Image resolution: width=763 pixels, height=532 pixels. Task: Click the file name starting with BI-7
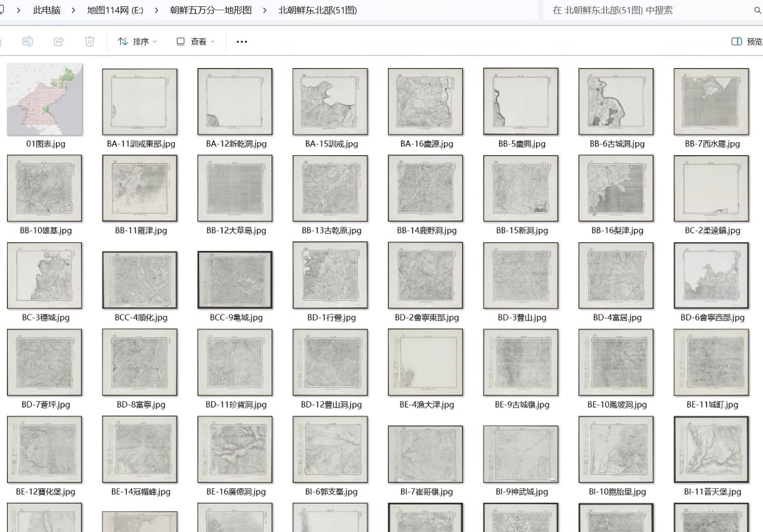coord(427,492)
